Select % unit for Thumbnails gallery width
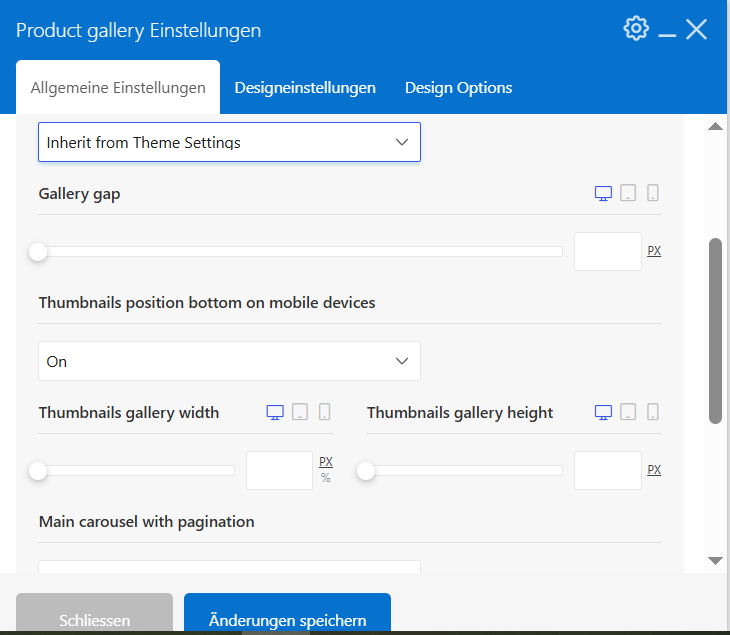The width and height of the screenshot is (730, 635). (x=326, y=478)
